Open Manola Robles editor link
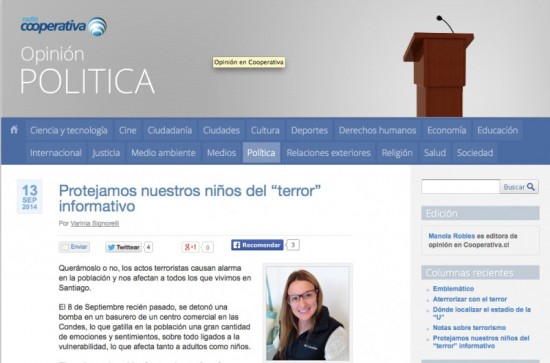The image size is (550, 363). click(x=452, y=236)
